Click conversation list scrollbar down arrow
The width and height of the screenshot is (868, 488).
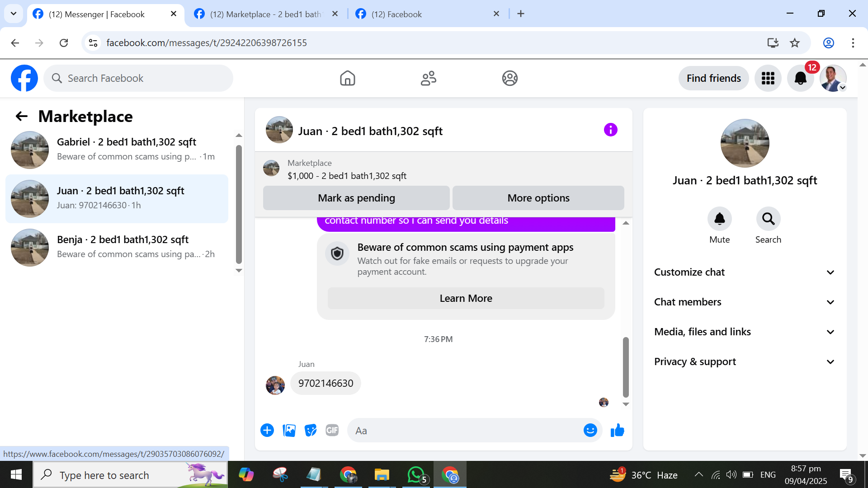pyautogui.click(x=239, y=271)
